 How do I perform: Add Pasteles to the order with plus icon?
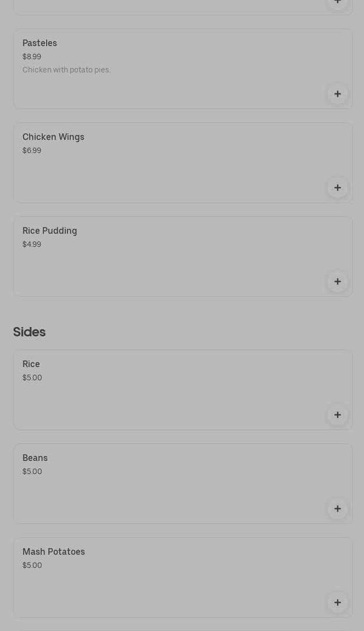(x=338, y=94)
